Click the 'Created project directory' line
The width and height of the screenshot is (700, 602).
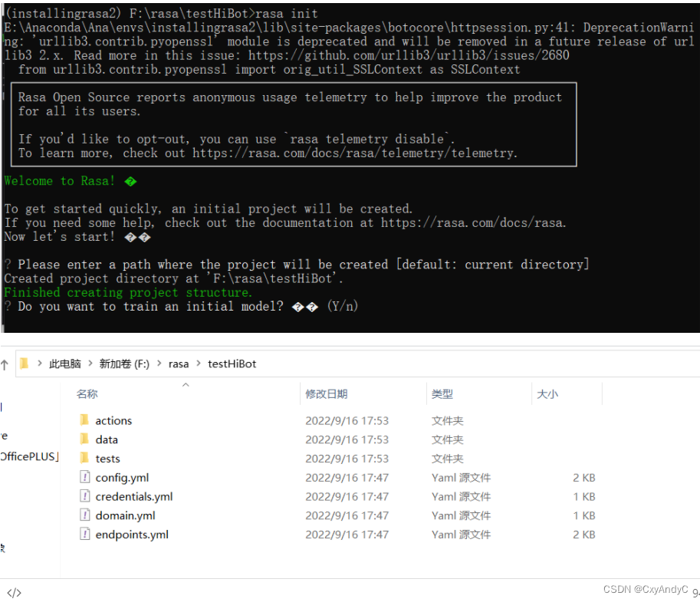pos(174,278)
